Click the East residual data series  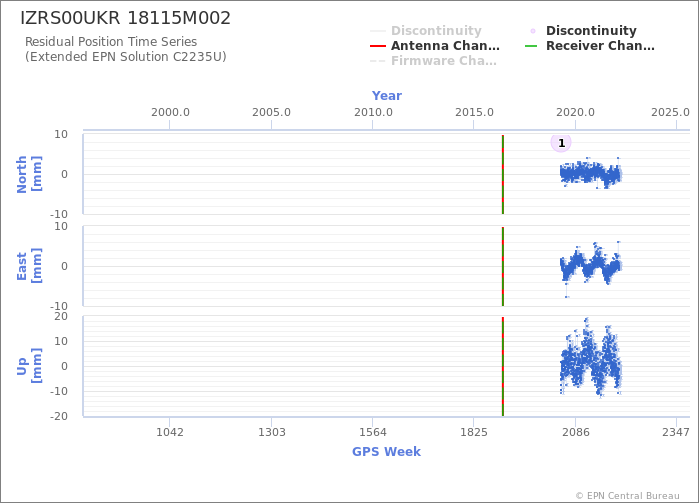(x=591, y=268)
